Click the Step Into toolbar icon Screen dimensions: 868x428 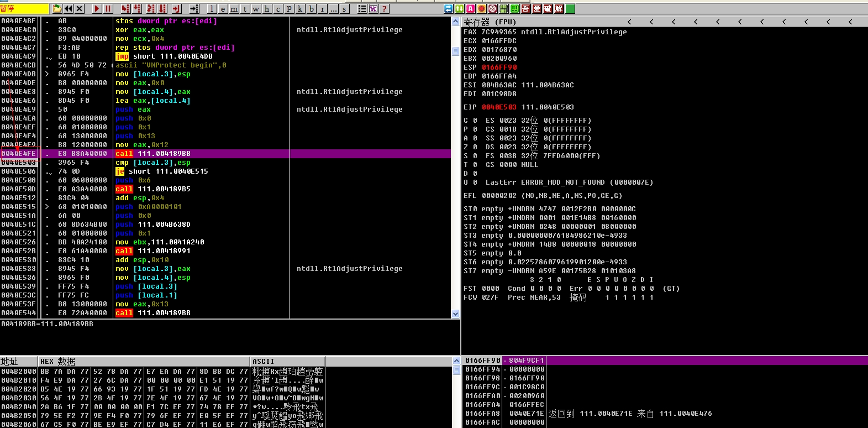click(x=125, y=9)
